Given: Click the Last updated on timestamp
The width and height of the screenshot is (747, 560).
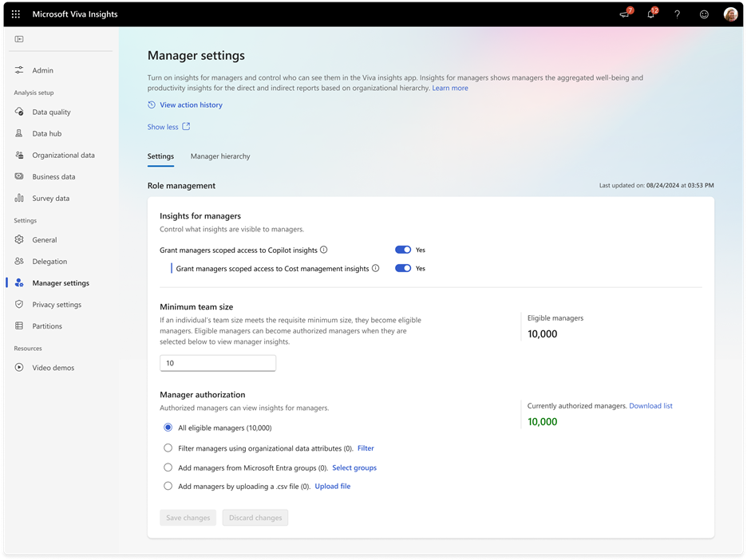Looking at the screenshot, I should click(x=657, y=185).
